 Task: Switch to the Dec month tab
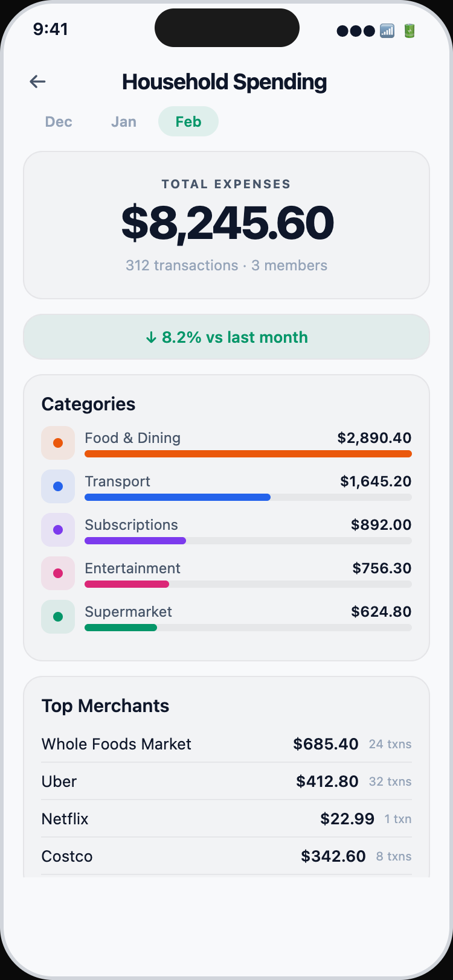pyautogui.click(x=59, y=122)
